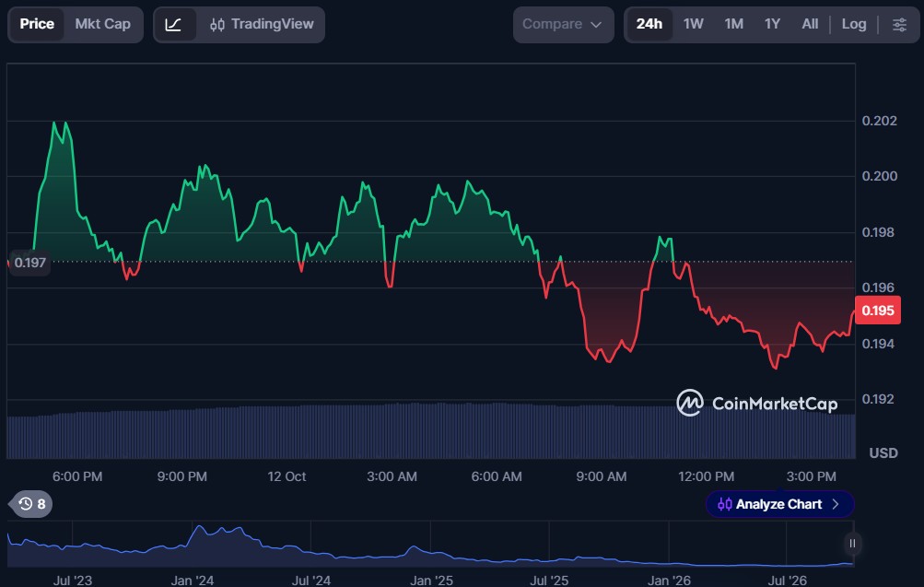Switch to the Mkt Cap tab
The image size is (924, 587).
tap(102, 24)
